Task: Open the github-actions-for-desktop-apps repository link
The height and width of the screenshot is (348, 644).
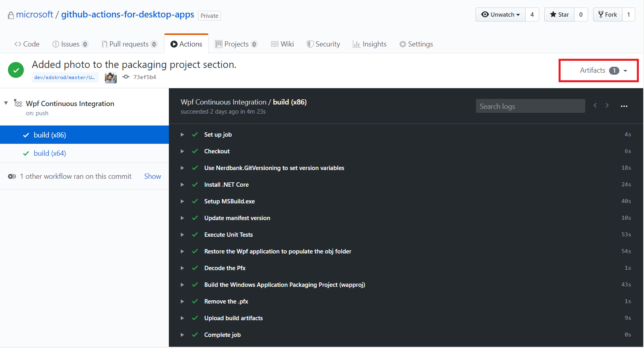Action: pyautogui.click(x=128, y=15)
